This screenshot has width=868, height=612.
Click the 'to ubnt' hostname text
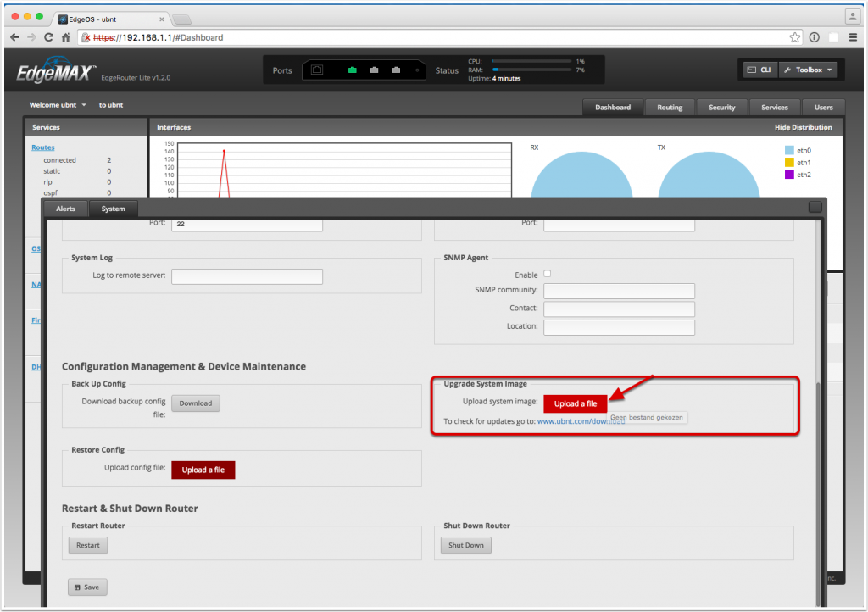pos(111,105)
